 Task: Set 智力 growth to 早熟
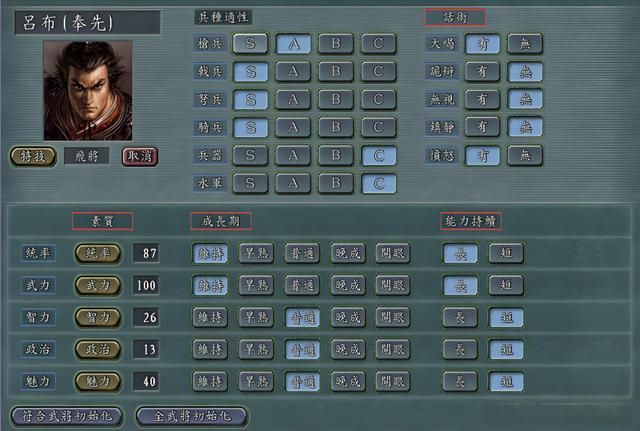tap(257, 318)
